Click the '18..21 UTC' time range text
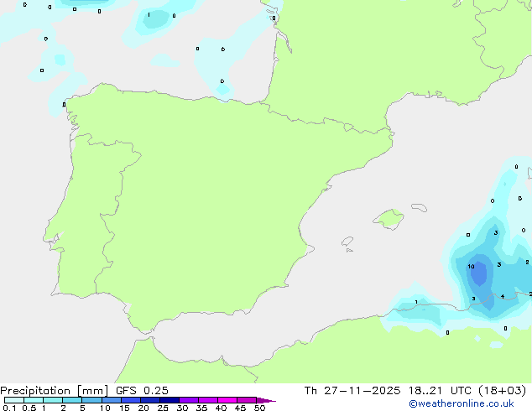Image resolution: width=532 pixels, height=411 pixels. (x=440, y=391)
